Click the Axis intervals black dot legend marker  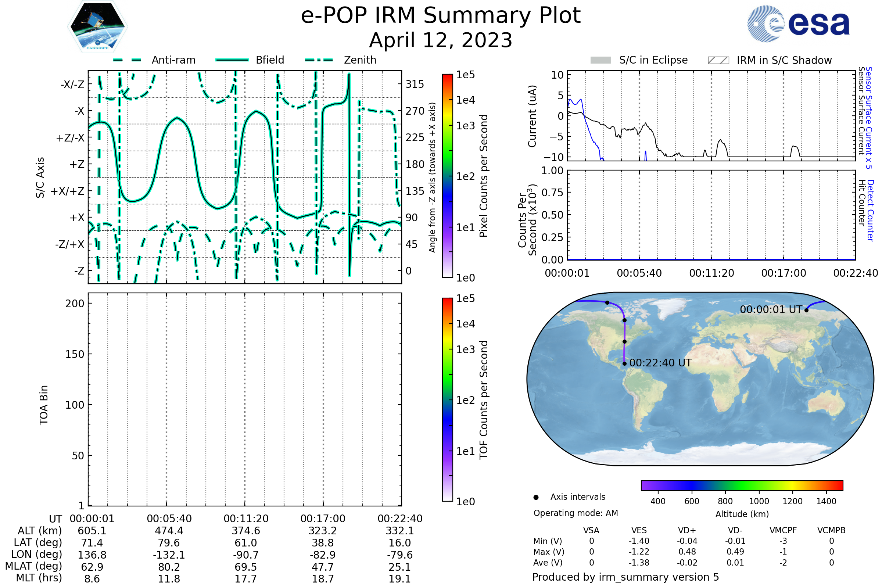pyautogui.click(x=536, y=498)
